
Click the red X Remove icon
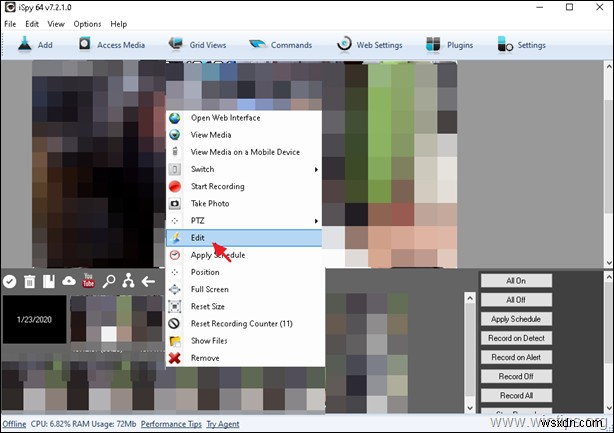175,358
